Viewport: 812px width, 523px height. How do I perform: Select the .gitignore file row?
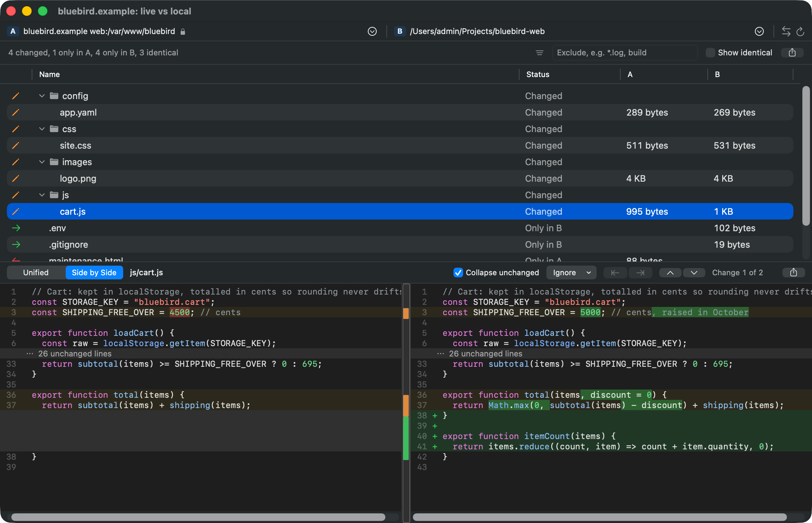point(400,244)
